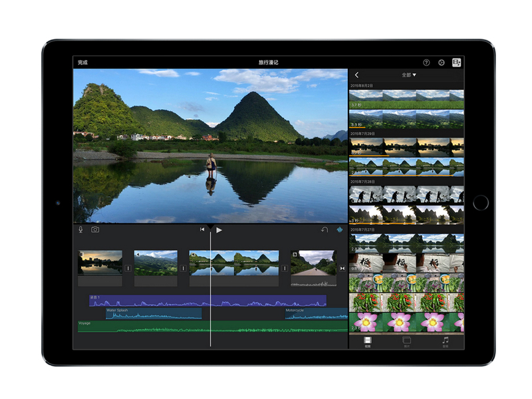Tap the 2015年7月27日 date header

pyautogui.click(x=362, y=229)
